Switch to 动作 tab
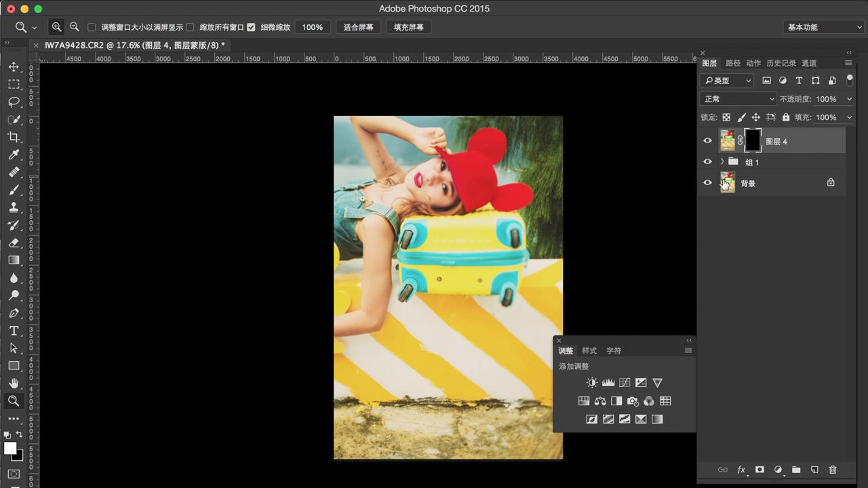 pyautogui.click(x=753, y=63)
